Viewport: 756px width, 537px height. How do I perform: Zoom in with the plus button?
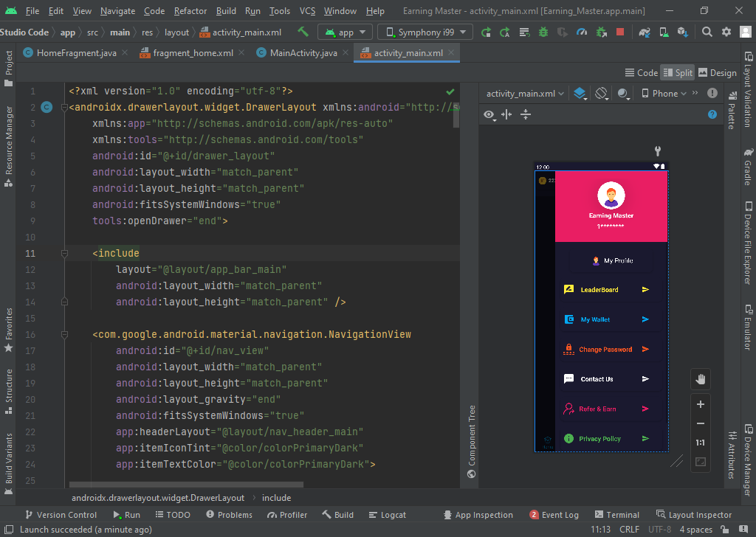click(x=701, y=404)
